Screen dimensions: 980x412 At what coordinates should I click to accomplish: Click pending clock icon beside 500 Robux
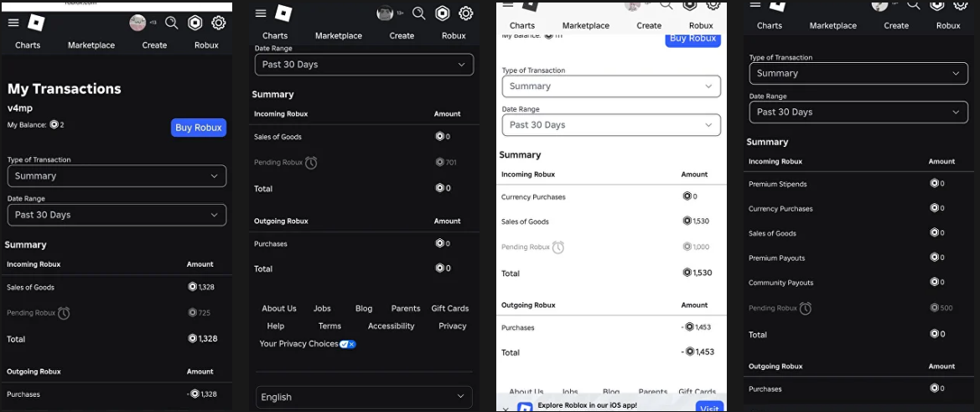pyautogui.click(x=806, y=308)
